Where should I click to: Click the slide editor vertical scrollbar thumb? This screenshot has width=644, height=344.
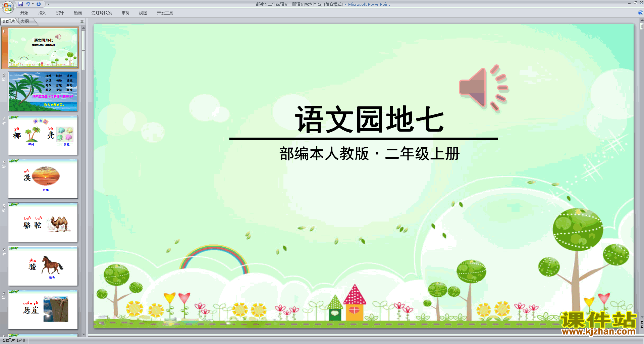pyautogui.click(x=641, y=27)
